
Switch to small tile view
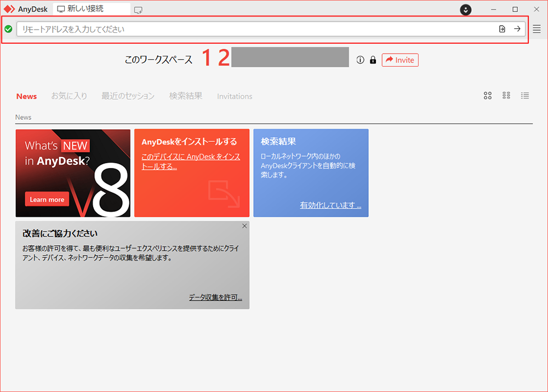(x=506, y=96)
